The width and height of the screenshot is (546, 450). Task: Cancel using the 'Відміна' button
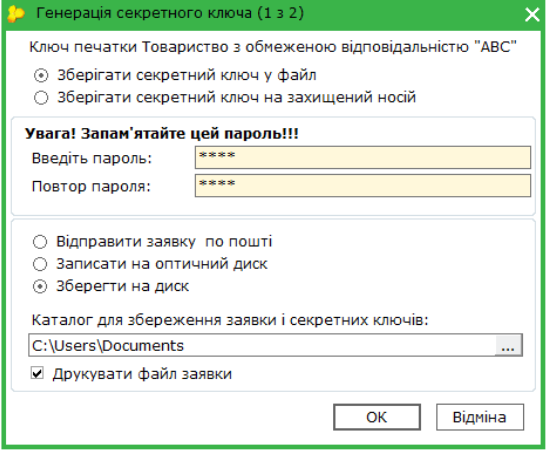[x=479, y=417]
